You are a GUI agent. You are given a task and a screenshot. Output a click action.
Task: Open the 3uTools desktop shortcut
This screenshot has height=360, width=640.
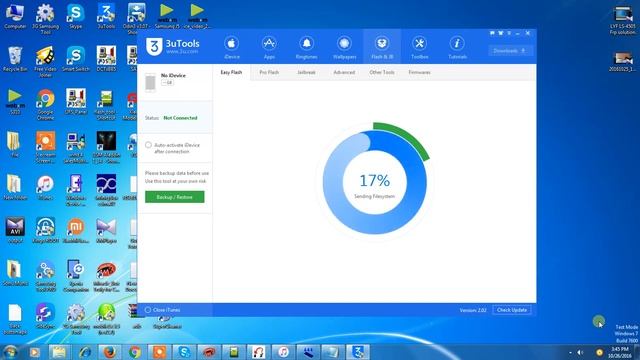106,17
